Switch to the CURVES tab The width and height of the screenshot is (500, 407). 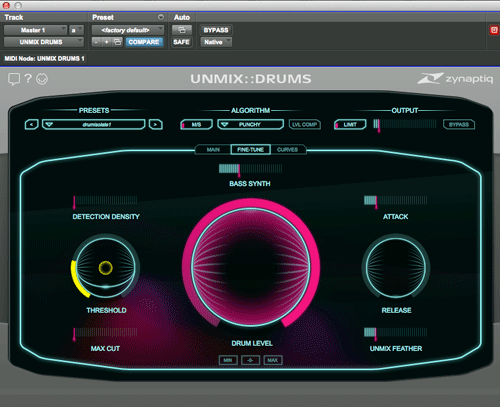287,150
